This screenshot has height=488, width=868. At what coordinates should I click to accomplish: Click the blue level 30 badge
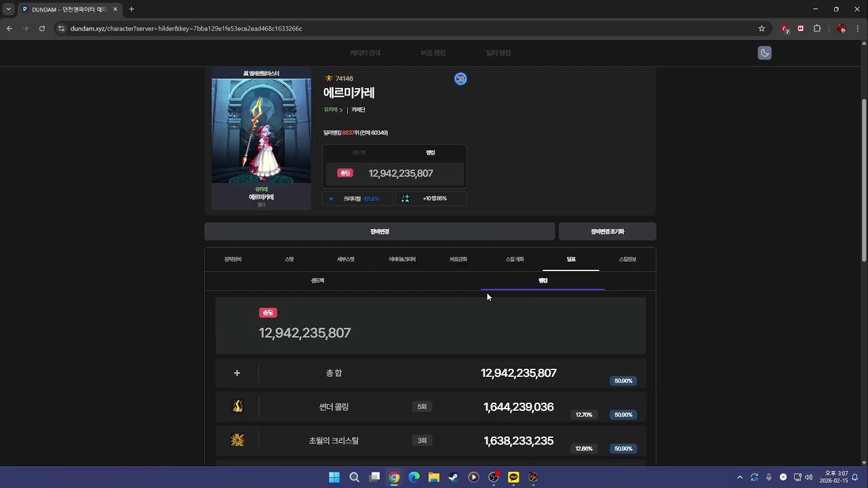coord(460,79)
